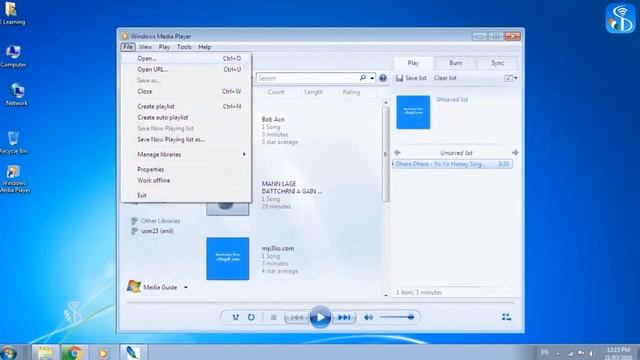Select Close in the File menu
This screenshot has width=640, height=360.
tap(187, 91)
